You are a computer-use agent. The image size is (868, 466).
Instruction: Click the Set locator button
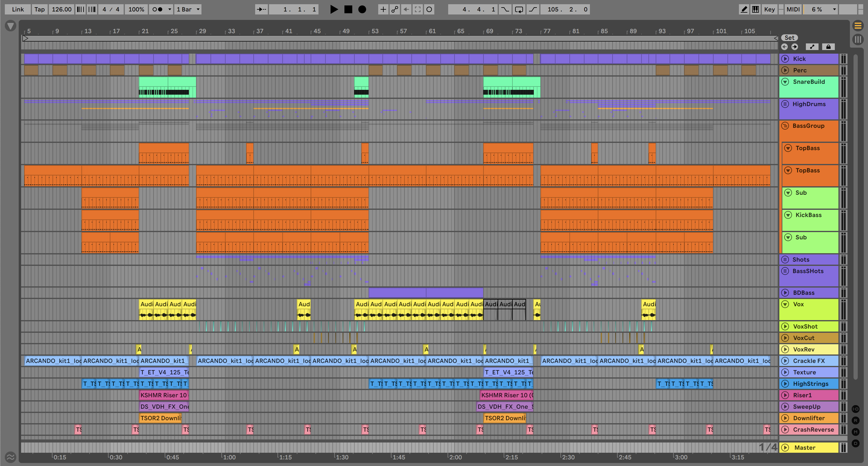coord(789,38)
